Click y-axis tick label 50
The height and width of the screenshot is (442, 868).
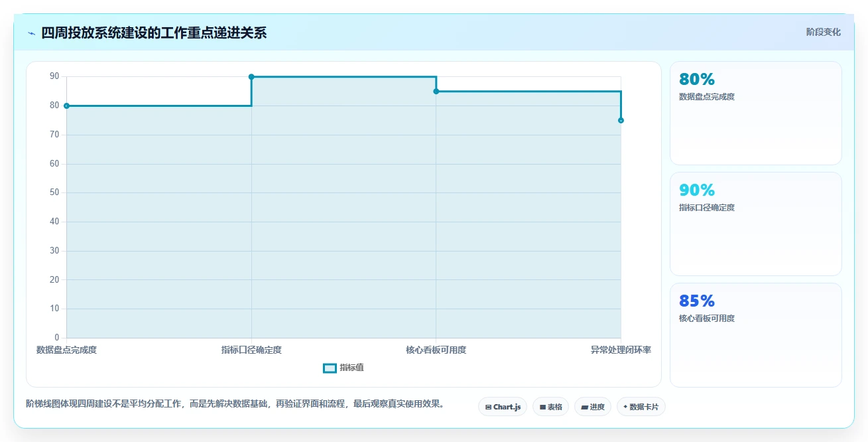click(x=54, y=192)
